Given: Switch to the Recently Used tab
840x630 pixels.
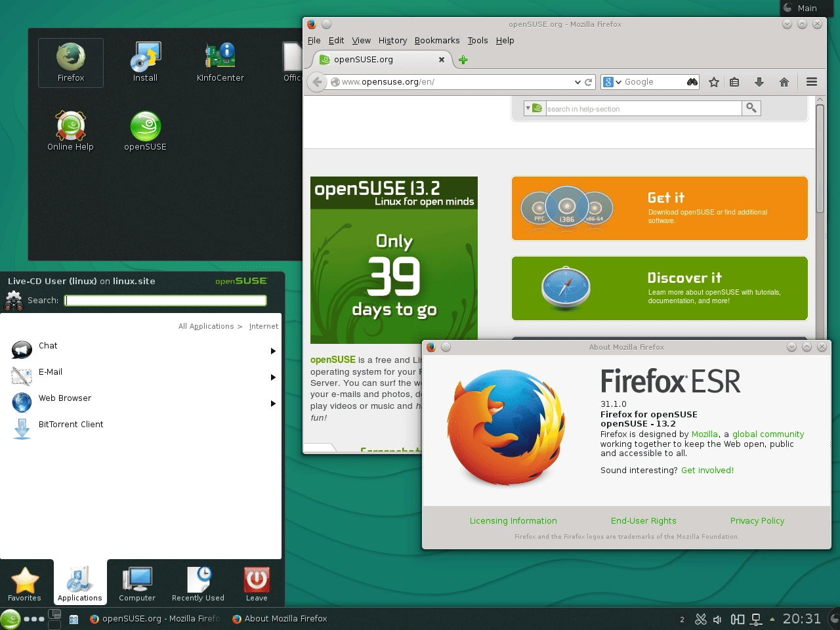Looking at the screenshot, I should 198,583.
